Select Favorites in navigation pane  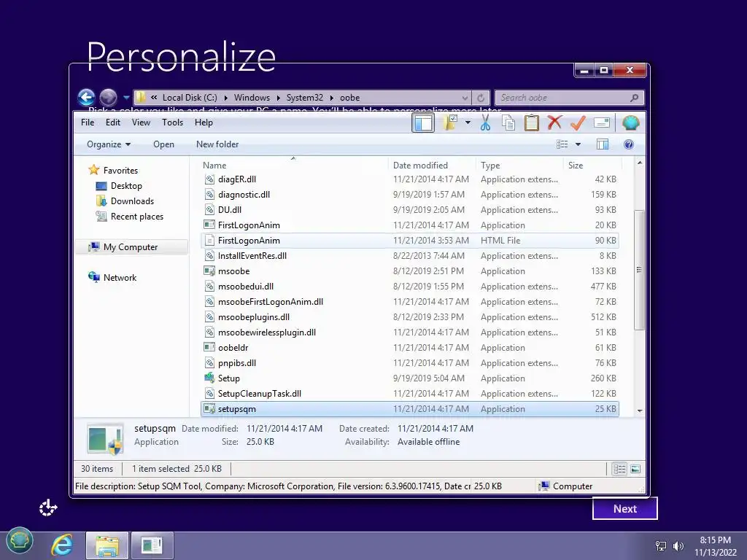click(x=120, y=171)
